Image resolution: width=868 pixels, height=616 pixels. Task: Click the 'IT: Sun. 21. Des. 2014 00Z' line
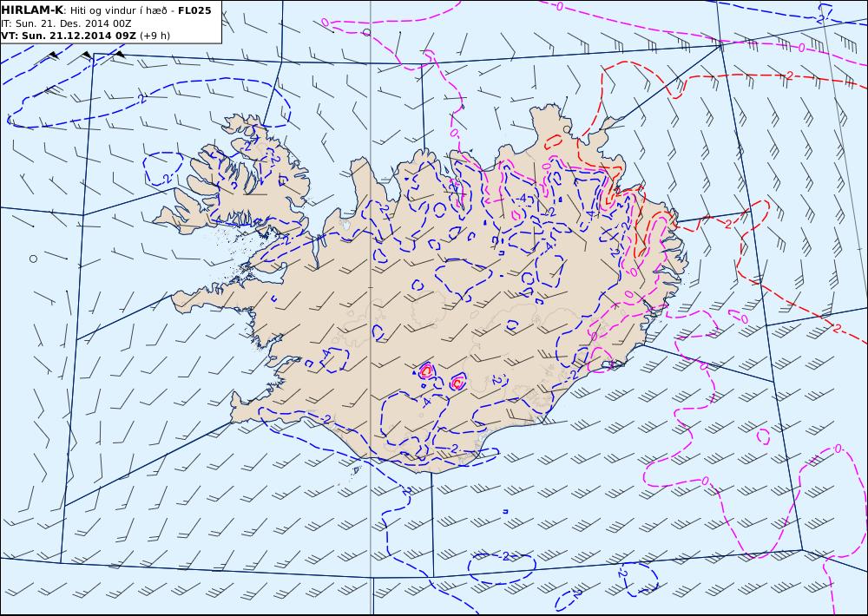tap(66, 23)
